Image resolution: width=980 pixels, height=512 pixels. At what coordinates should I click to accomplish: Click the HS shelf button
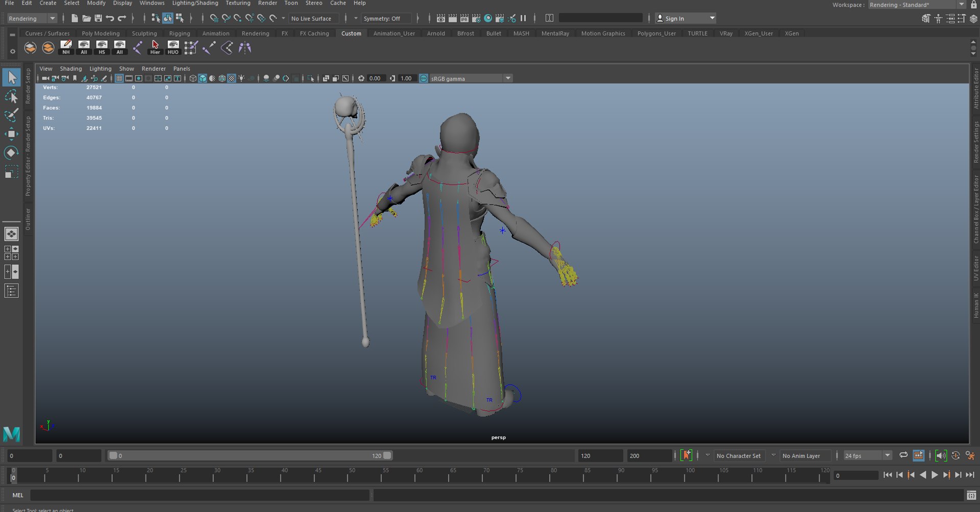pyautogui.click(x=102, y=47)
